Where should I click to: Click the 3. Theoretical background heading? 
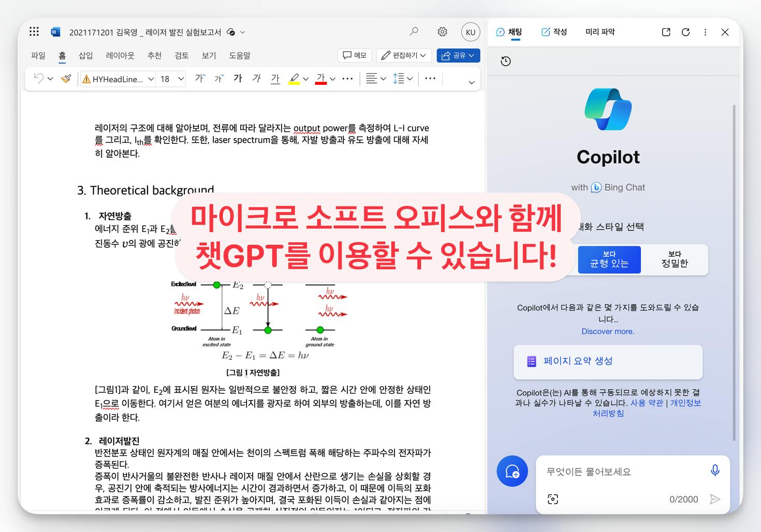pos(145,190)
